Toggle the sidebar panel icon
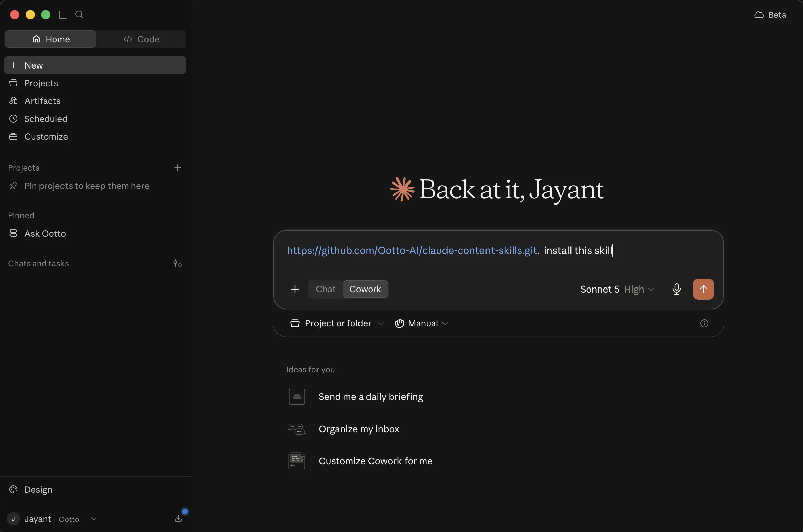Screen dimensions: 803x532 coord(63,15)
